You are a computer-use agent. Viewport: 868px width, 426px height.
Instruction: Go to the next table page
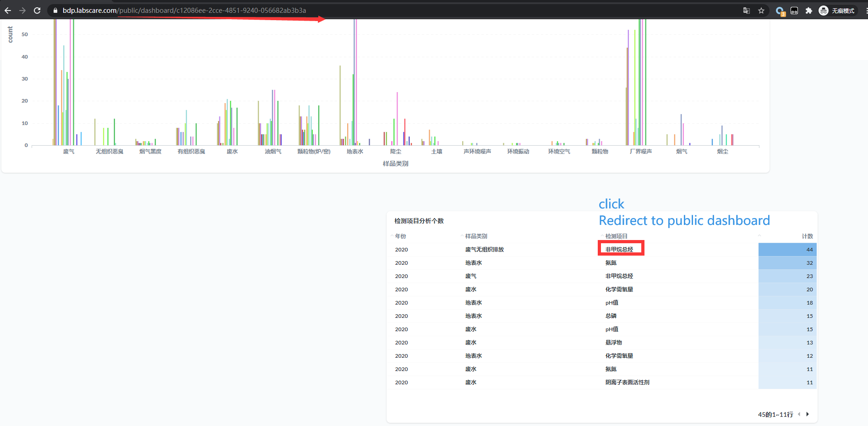coord(808,414)
